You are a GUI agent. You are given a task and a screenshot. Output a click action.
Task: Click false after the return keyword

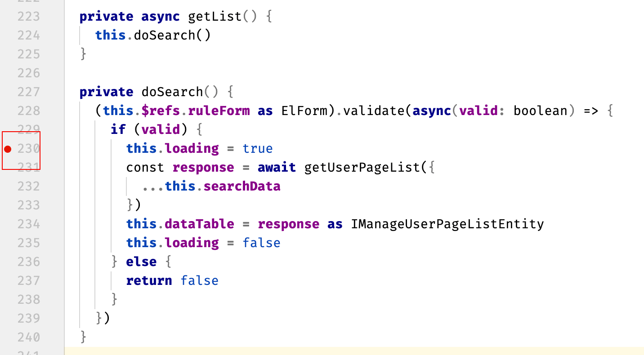point(200,281)
